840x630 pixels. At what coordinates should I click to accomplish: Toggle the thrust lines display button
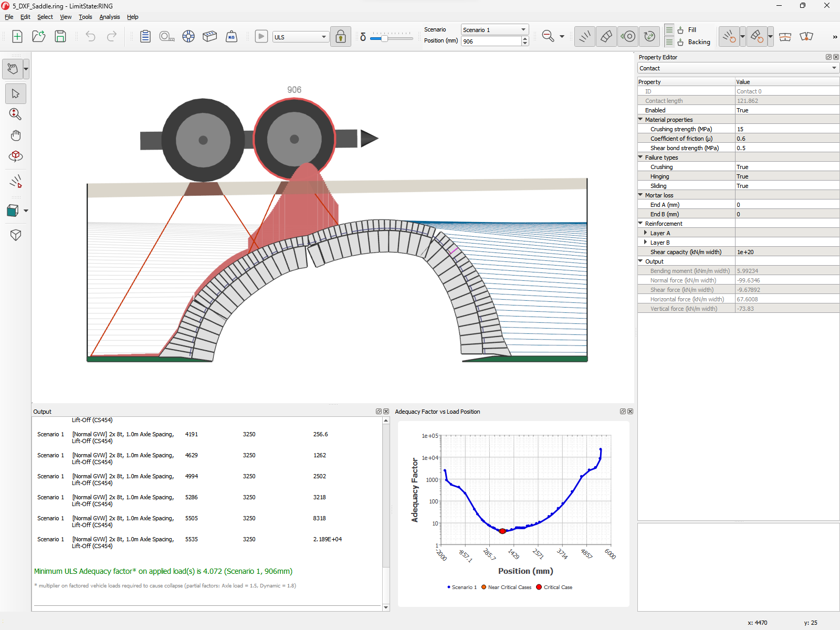[584, 36]
